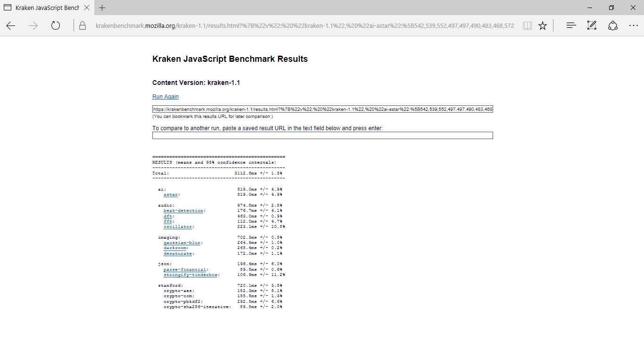The width and height of the screenshot is (644, 342).
Task: Click the forward navigation arrow
Action: pos(33,25)
